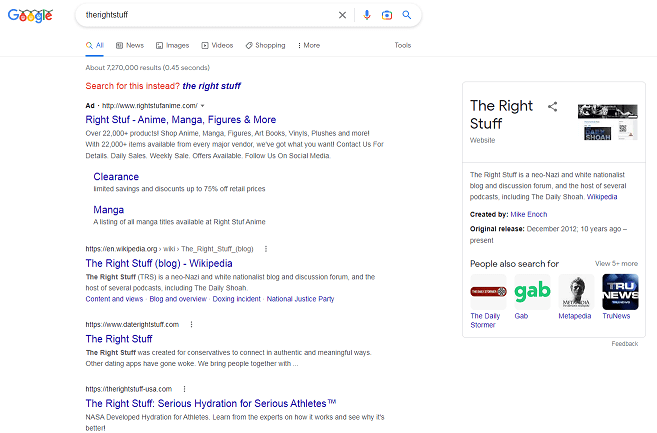
Task: Submit search using magnifying glass icon
Action: coord(406,15)
